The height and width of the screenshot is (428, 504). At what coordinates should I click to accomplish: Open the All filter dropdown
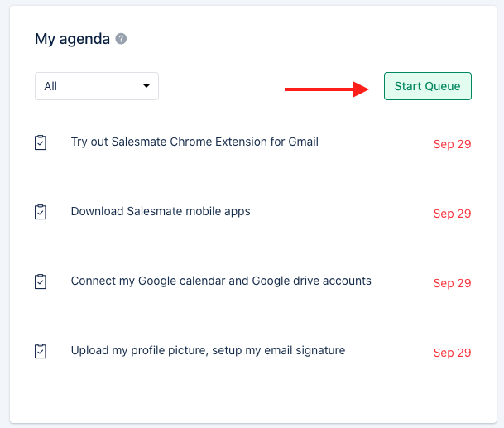click(97, 86)
